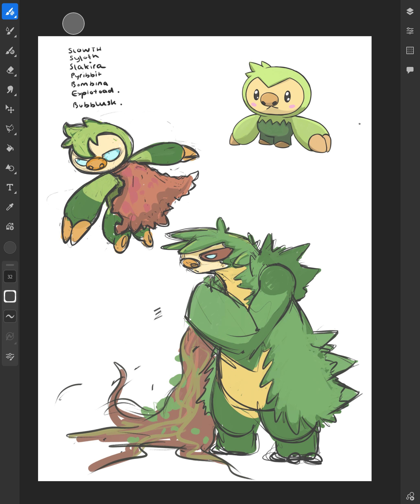Select the Paint Bucket fill tool
420x504 pixels.
pos(10,148)
